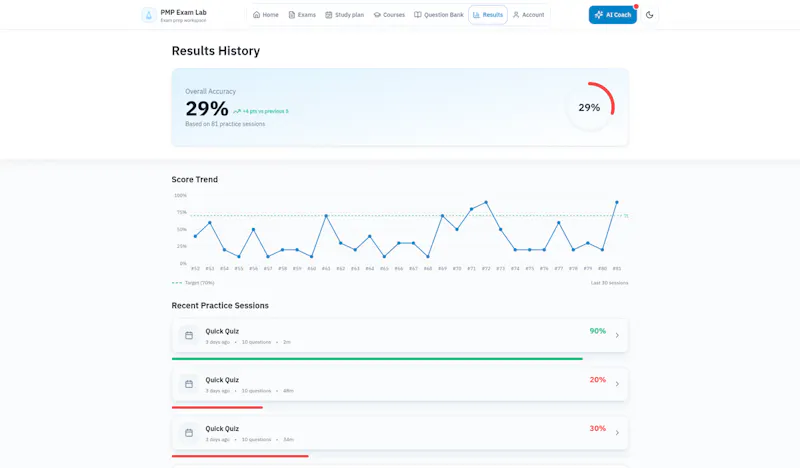Image resolution: width=800 pixels, height=468 pixels.
Task: Toggle dark mode moon icon
Action: (x=649, y=15)
